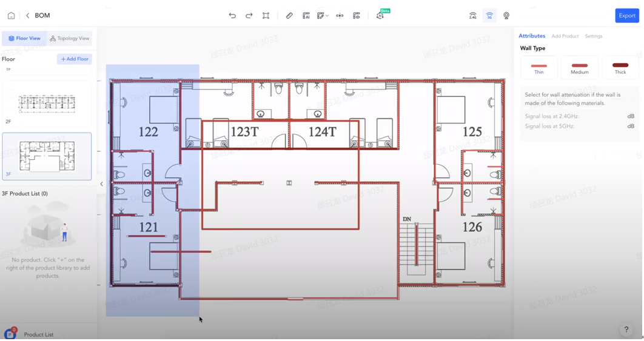
Task: Click the undo arrow icon
Action: 232,16
